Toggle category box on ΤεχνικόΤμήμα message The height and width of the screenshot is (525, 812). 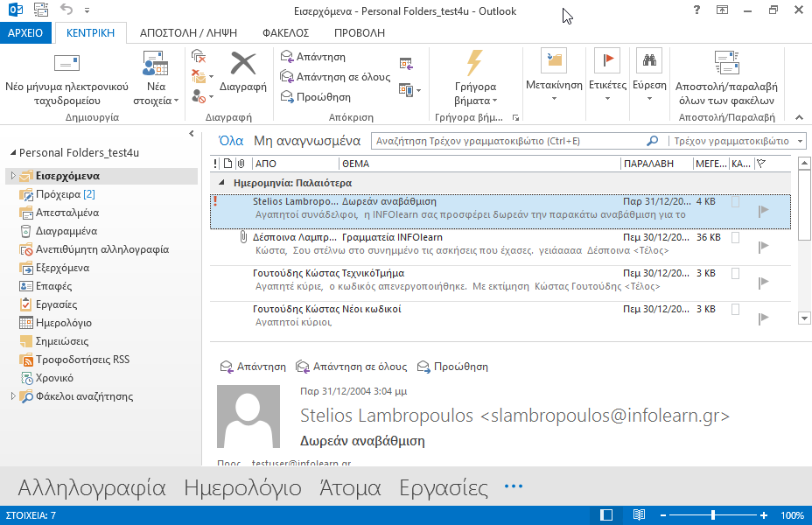(735, 273)
